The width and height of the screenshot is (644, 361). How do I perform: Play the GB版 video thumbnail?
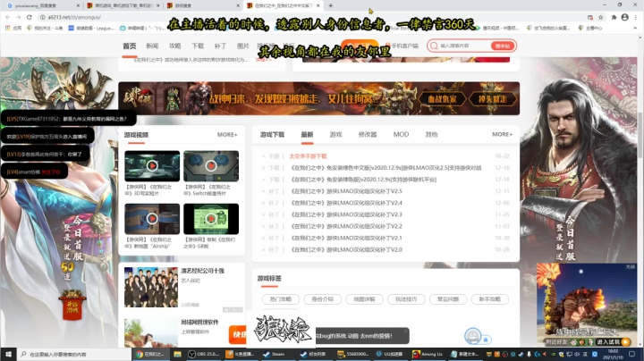coord(211,219)
